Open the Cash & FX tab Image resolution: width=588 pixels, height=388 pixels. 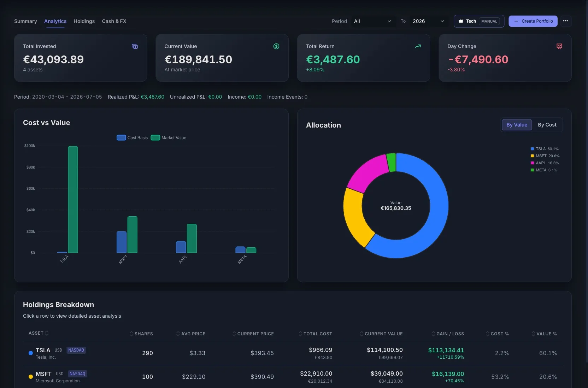114,21
